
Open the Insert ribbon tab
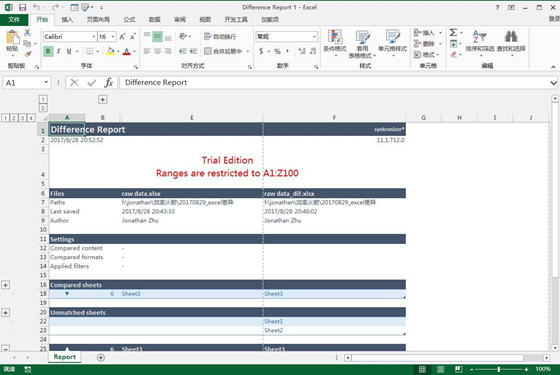(x=67, y=20)
